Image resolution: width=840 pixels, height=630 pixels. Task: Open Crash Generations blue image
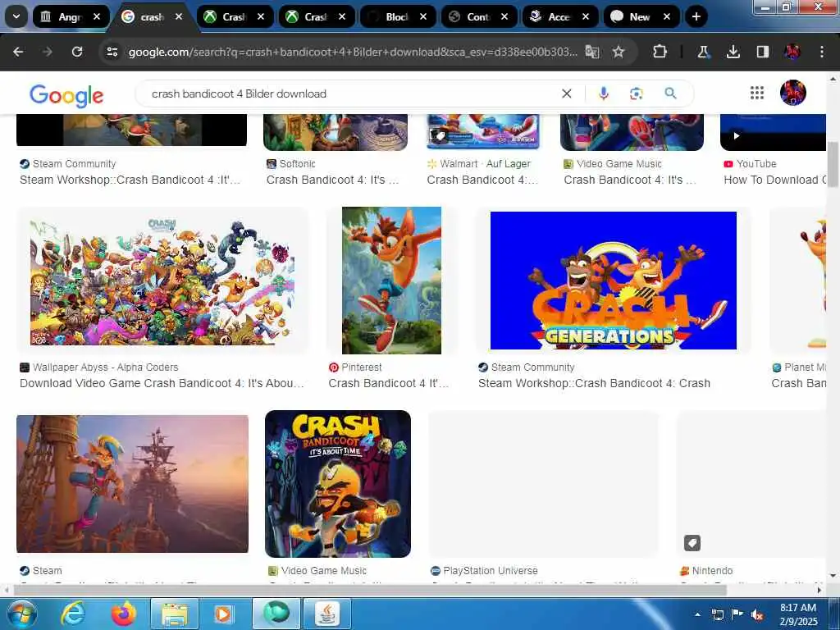pyautogui.click(x=614, y=281)
